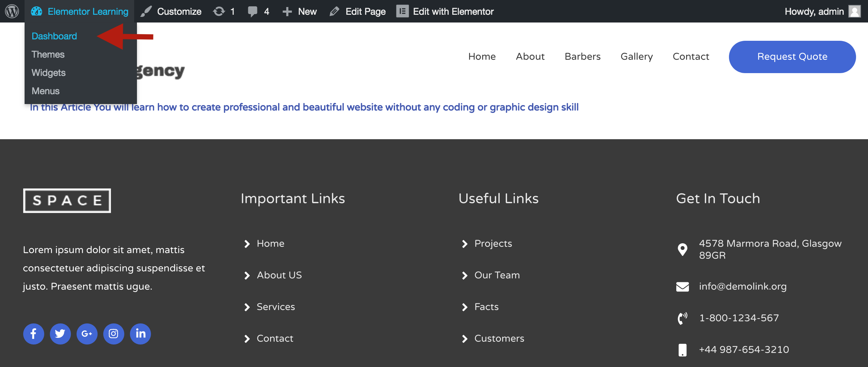This screenshot has height=367, width=868.
Task: Expand the New content menu
Action: 300,11
